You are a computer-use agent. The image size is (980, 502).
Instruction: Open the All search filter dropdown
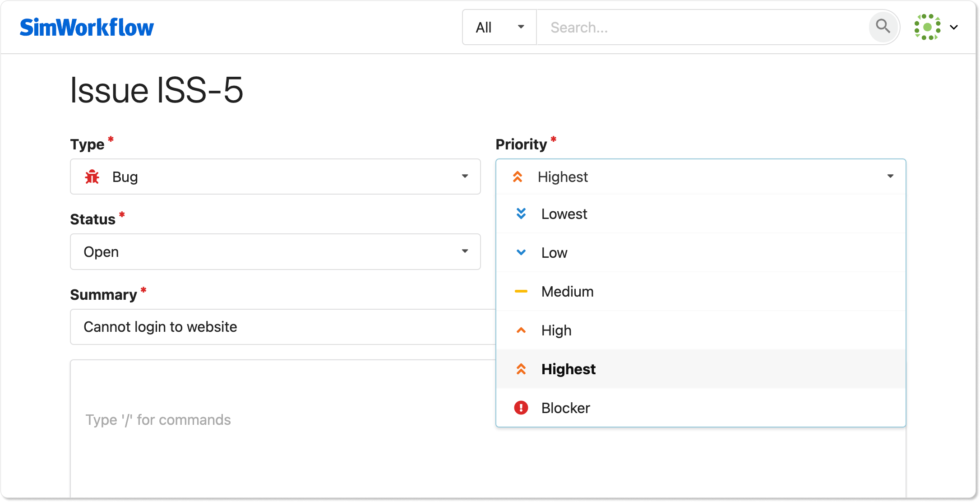pos(499,27)
